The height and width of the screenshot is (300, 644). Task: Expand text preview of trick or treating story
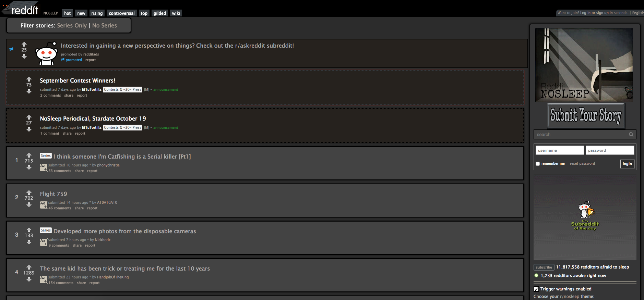point(44,279)
